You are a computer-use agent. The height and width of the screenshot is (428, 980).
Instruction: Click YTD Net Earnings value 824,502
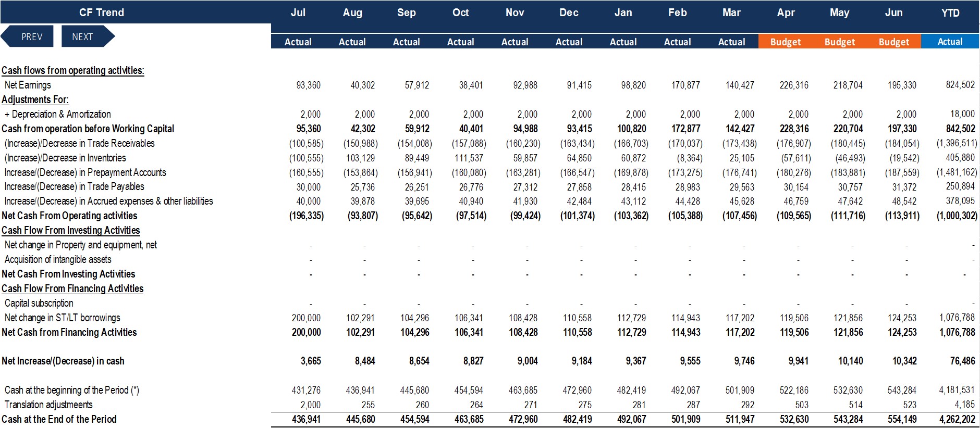[960, 85]
